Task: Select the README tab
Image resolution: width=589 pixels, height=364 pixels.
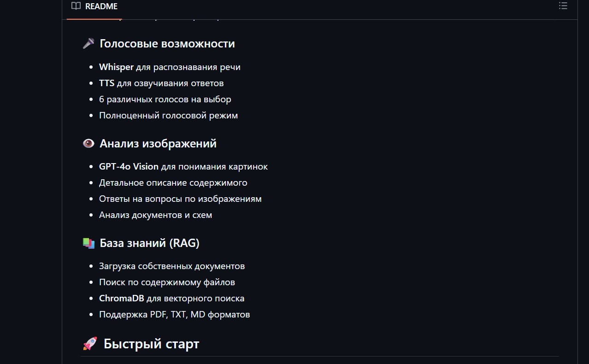Action: 101,6
